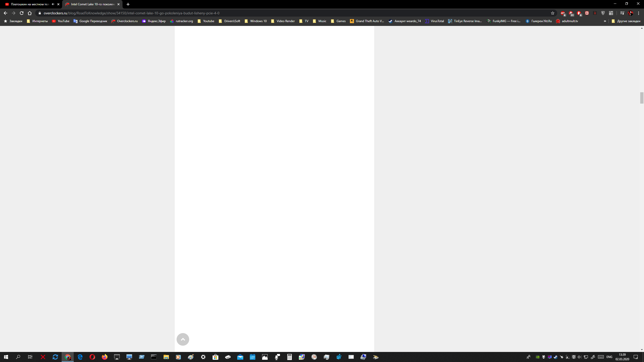Close the Intel Comet Lake tab
The image size is (644, 362).
[118, 4]
